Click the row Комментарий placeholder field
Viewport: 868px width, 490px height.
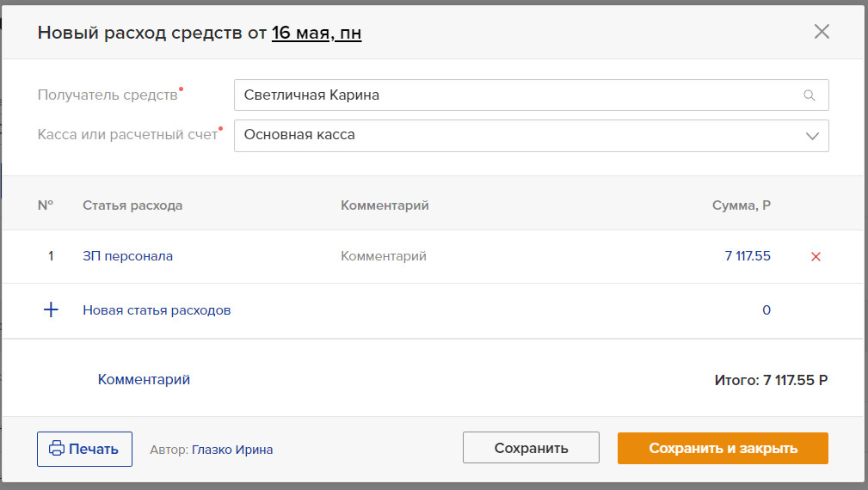coord(384,256)
